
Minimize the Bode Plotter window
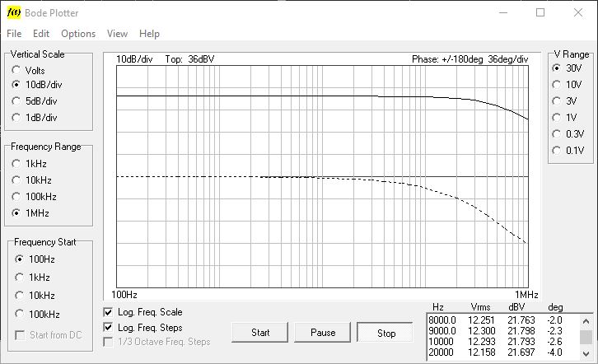tap(503, 12)
